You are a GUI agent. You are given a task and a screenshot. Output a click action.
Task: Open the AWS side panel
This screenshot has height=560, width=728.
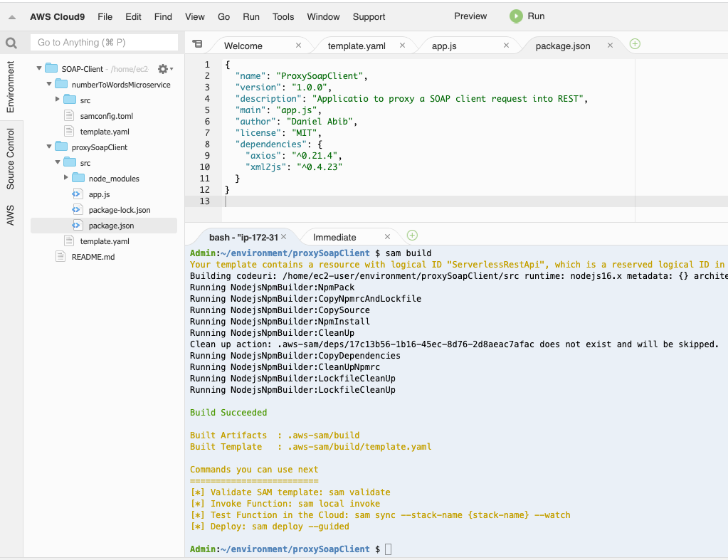point(11,215)
